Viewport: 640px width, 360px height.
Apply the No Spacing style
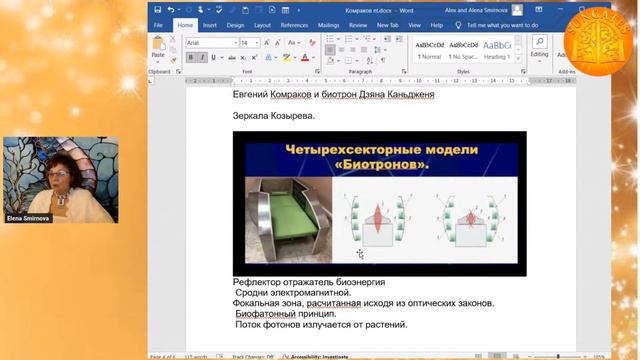click(x=463, y=50)
